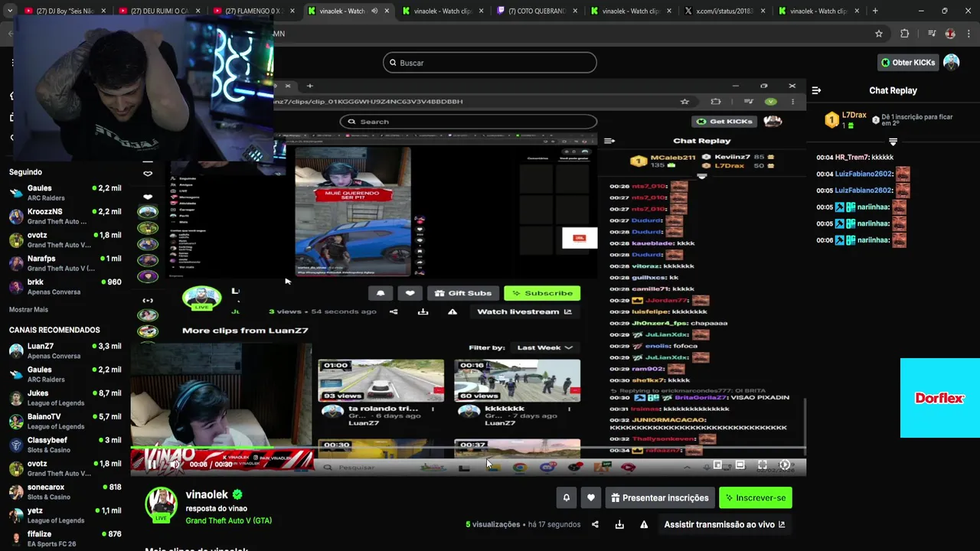This screenshot has width=980, height=551.
Task: Open KroozzNS channel in Seguindo list
Action: click(65, 217)
